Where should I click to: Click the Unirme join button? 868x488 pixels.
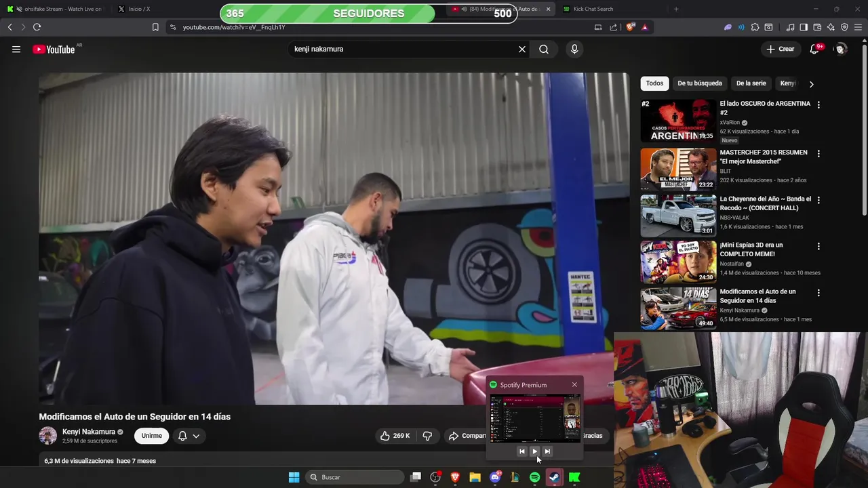click(152, 436)
